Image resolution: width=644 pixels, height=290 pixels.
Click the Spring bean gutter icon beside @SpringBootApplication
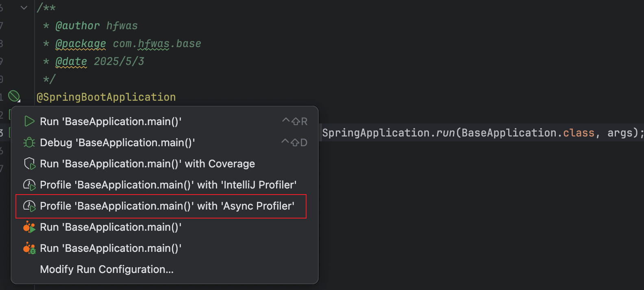[x=14, y=96]
